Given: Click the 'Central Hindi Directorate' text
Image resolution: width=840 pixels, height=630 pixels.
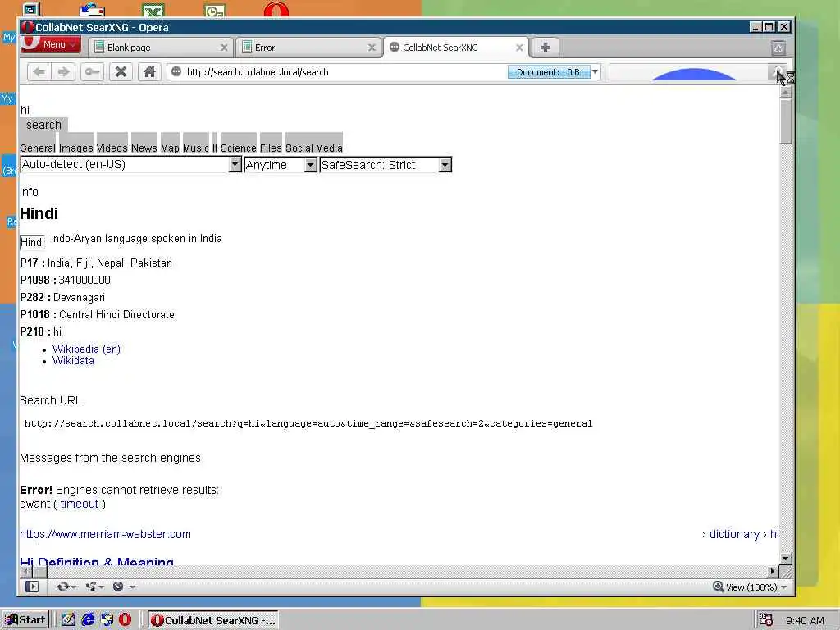Looking at the screenshot, I should coord(116,314).
